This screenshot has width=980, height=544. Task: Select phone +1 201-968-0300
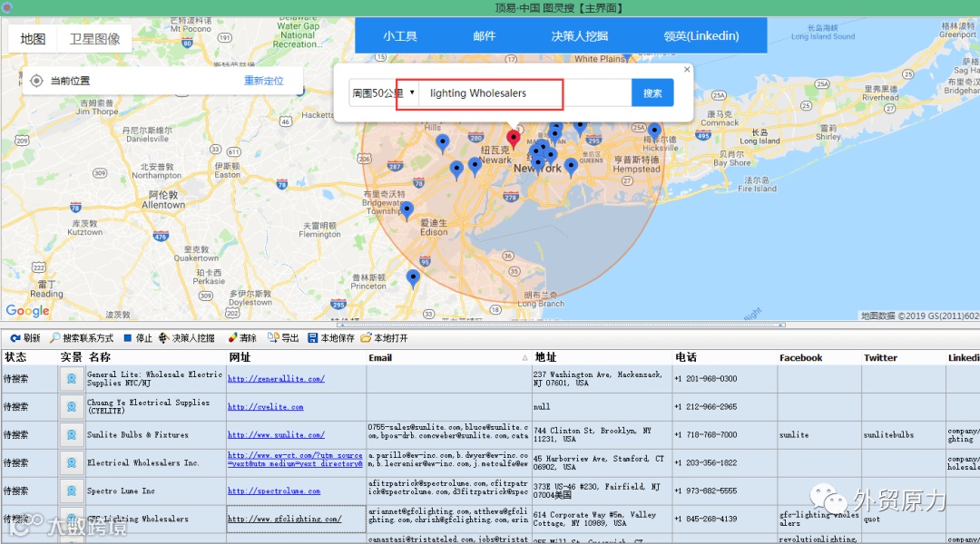(x=706, y=378)
